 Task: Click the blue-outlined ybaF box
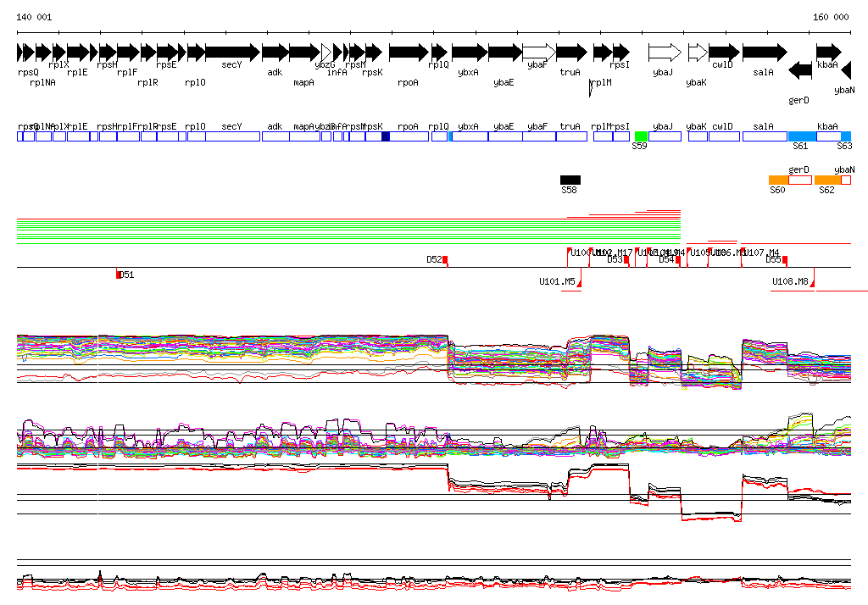539,136
